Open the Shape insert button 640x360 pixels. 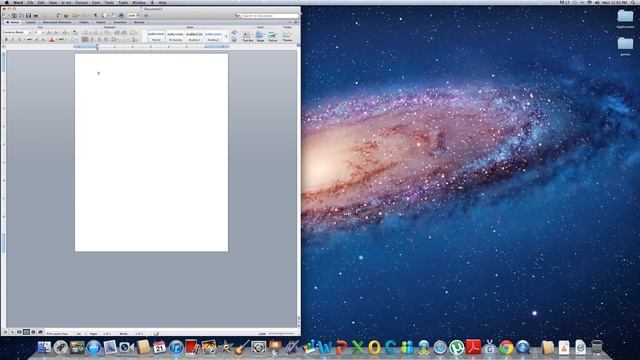pyautogui.click(x=260, y=36)
